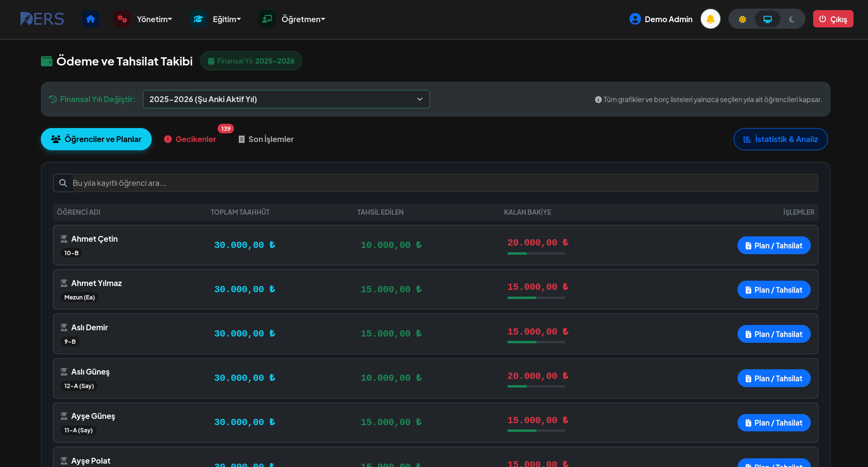Click the info icon beside the note
The image size is (868, 467).
click(x=598, y=100)
